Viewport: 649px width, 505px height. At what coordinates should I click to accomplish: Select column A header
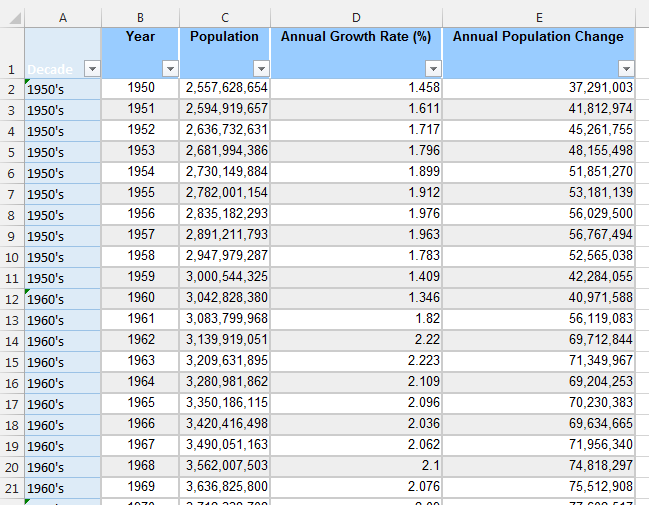tap(62, 18)
